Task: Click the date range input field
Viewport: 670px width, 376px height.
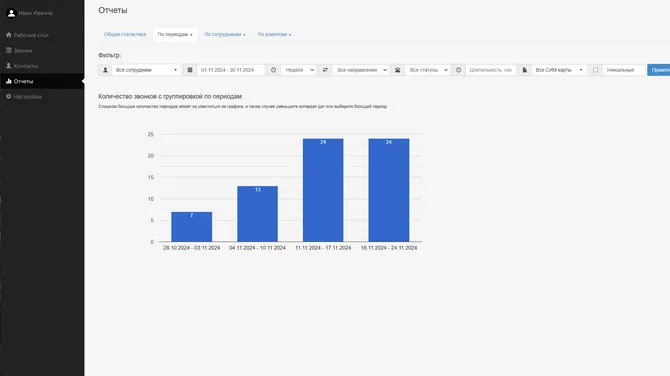Action: [x=231, y=70]
